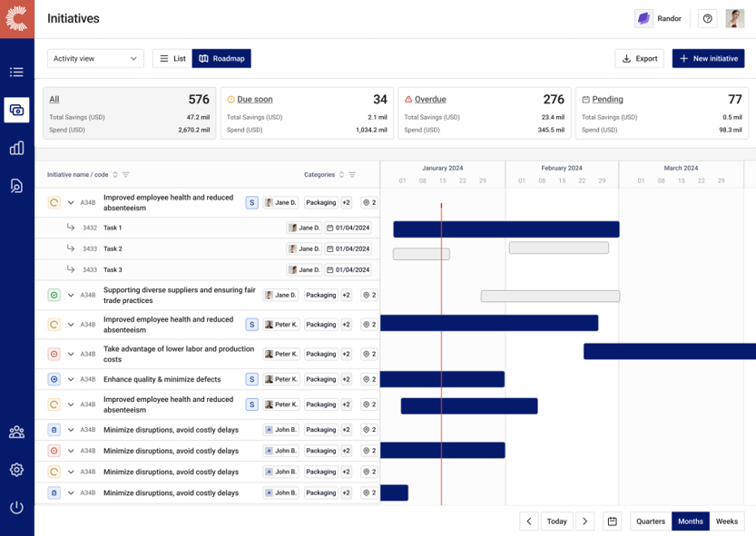Click the Today button
Screen dimensions: 756x536
[x=556, y=521]
